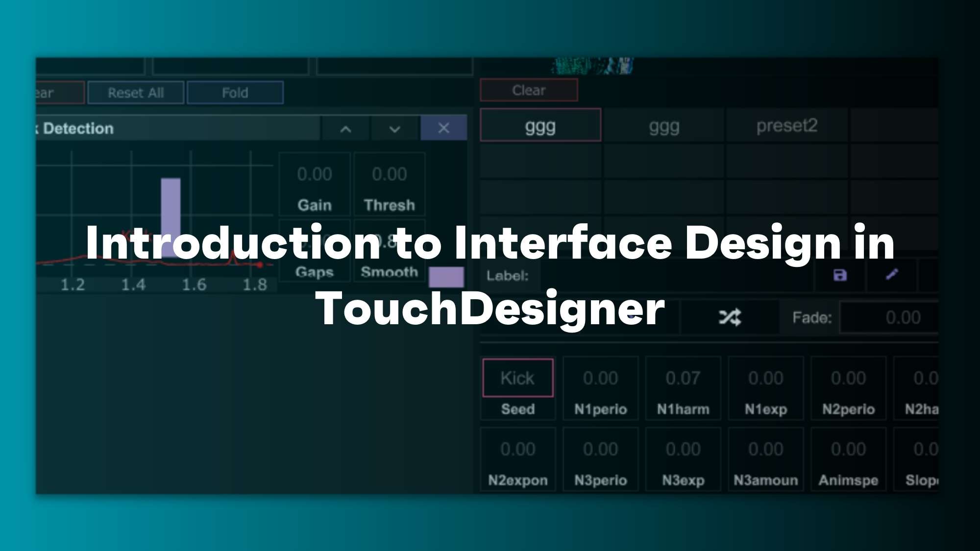Click the red Clear button above presets
The height and width of the screenshot is (551, 980).
(x=529, y=90)
